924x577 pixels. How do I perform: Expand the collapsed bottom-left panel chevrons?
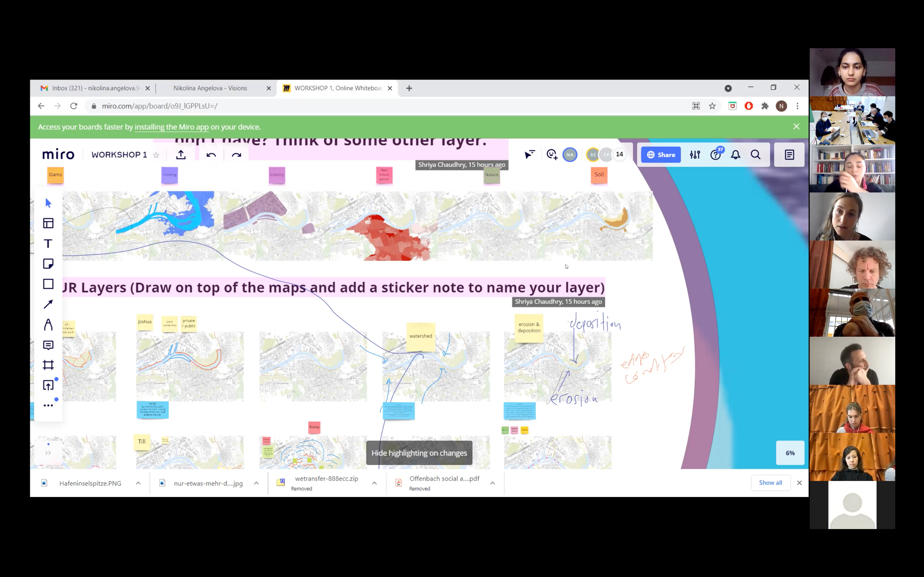tap(48, 453)
